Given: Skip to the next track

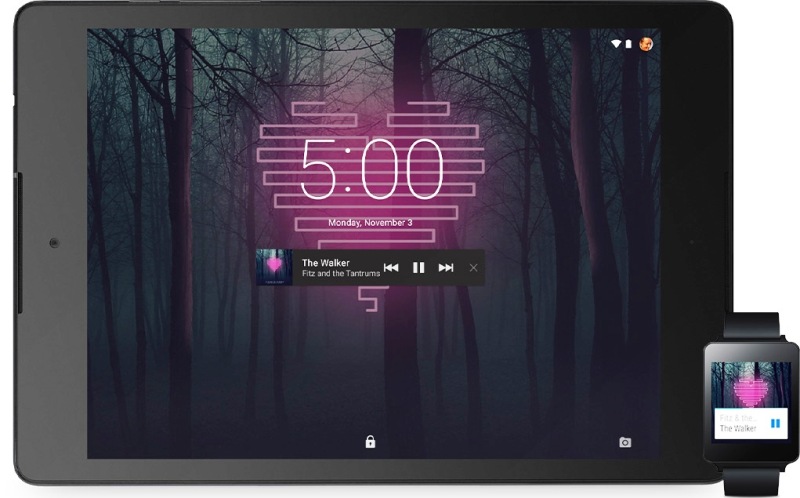Looking at the screenshot, I should 446,267.
